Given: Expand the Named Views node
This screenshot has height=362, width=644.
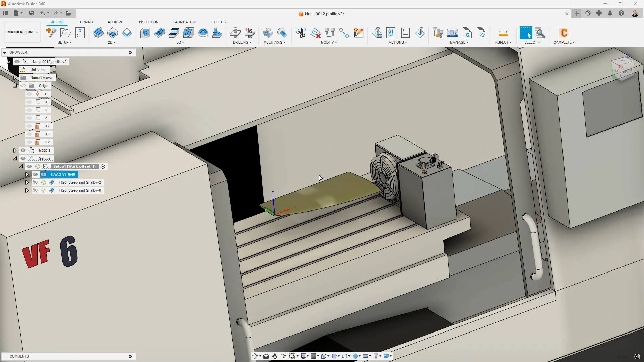Looking at the screenshot, I should (x=15, y=77).
